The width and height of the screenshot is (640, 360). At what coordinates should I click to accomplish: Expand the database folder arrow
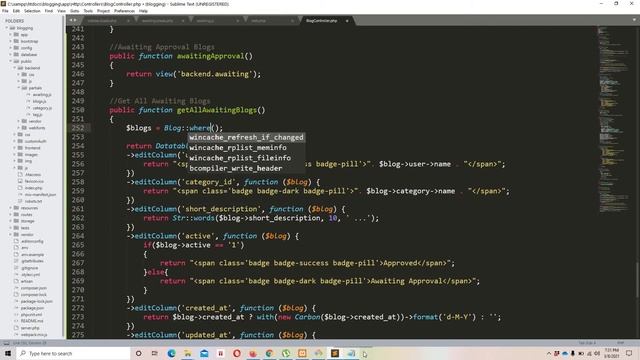(11, 54)
